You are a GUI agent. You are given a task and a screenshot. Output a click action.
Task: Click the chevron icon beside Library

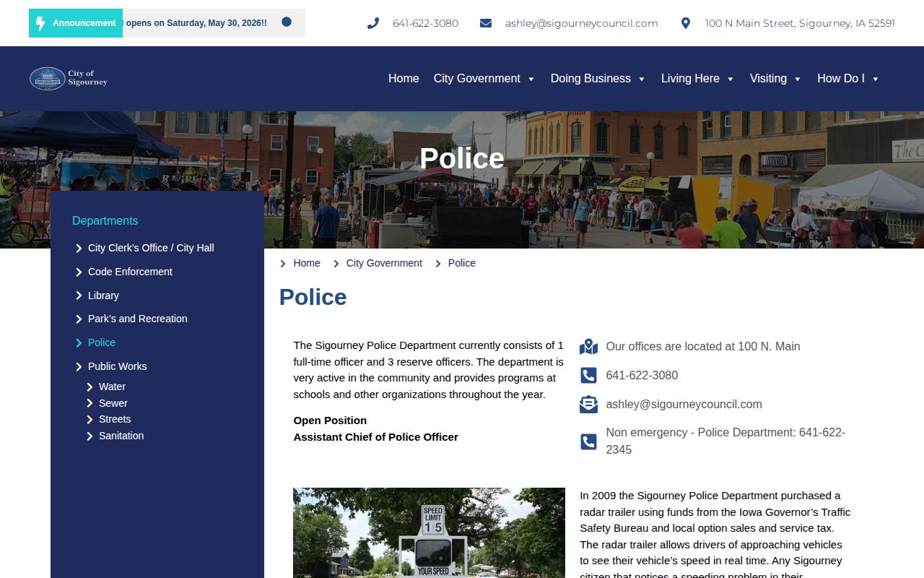click(79, 296)
